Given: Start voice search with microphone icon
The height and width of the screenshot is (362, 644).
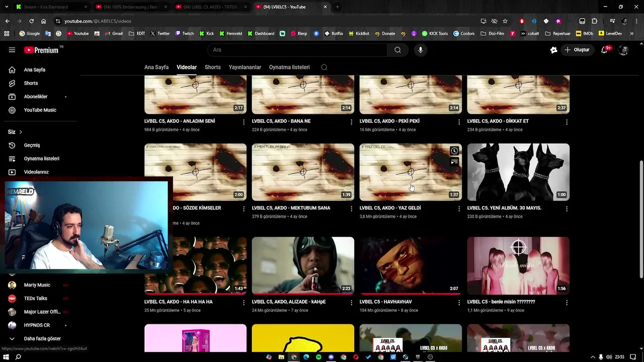Looking at the screenshot, I should coord(421,50).
